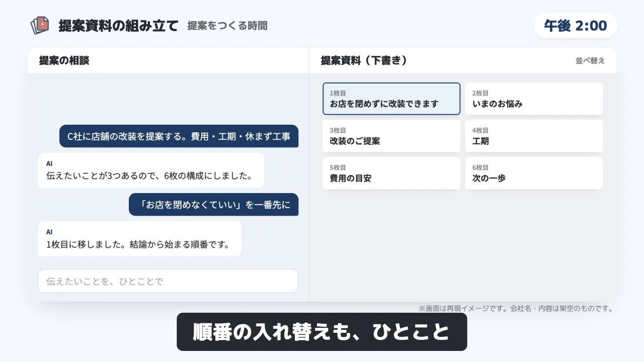Click the 提案資料の組み立て title
644x362 pixels.
pos(118,26)
